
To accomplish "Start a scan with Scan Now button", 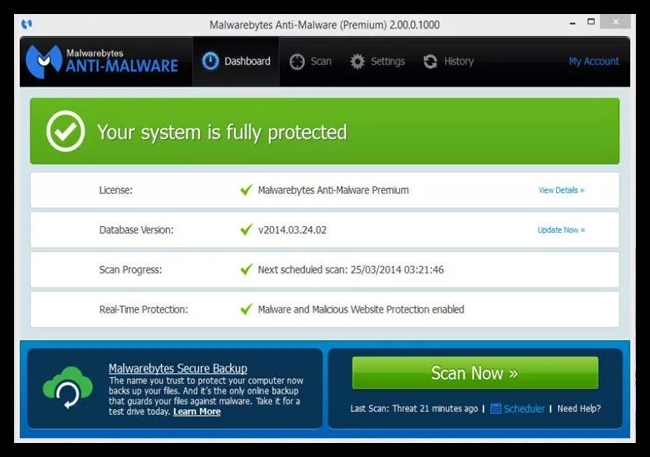I will (475, 373).
